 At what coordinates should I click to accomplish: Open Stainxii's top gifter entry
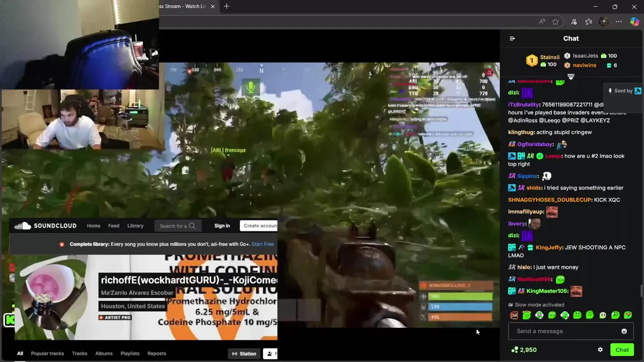click(543, 61)
